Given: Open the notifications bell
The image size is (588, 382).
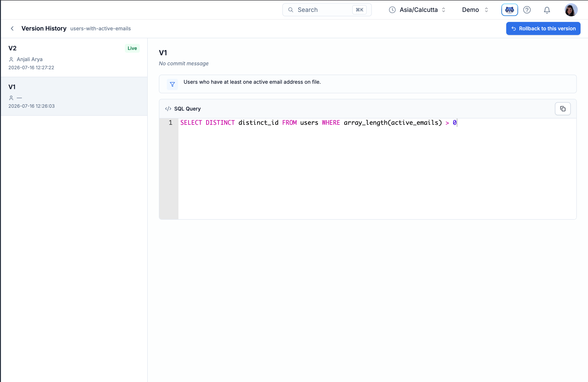Looking at the screenshot, I should click(547, 10).
